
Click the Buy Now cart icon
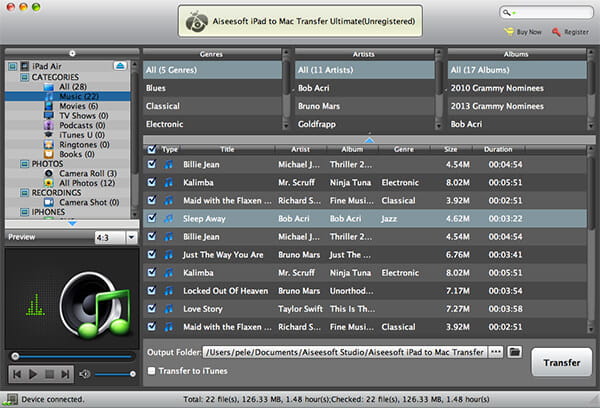509,32
